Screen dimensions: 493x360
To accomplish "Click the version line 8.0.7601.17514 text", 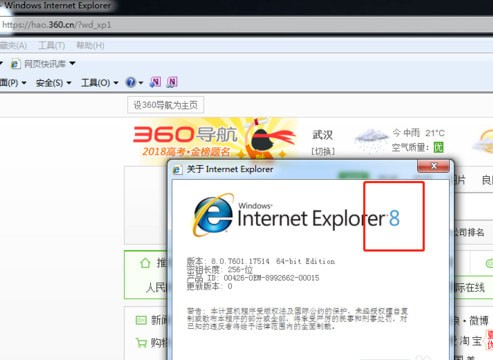I will [260, 261].
